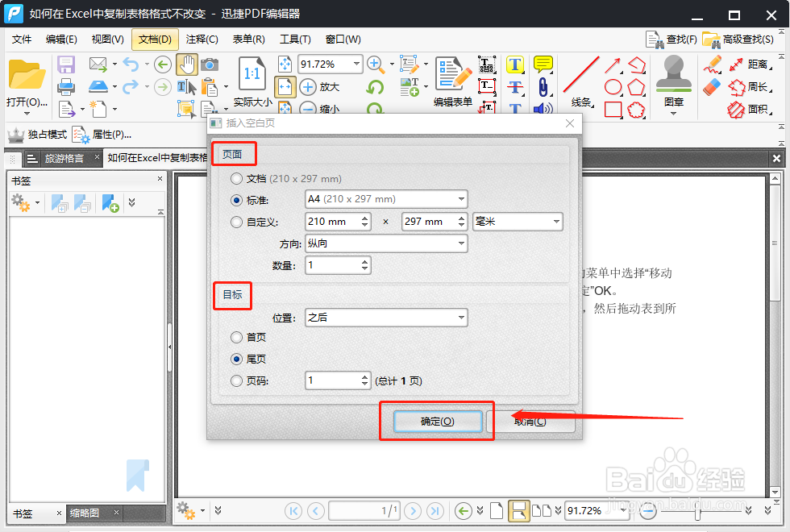The image size is (790, 532).
Task: Open the 文档(D) menu
Action: pyautogui.click(x=153, y=39)
